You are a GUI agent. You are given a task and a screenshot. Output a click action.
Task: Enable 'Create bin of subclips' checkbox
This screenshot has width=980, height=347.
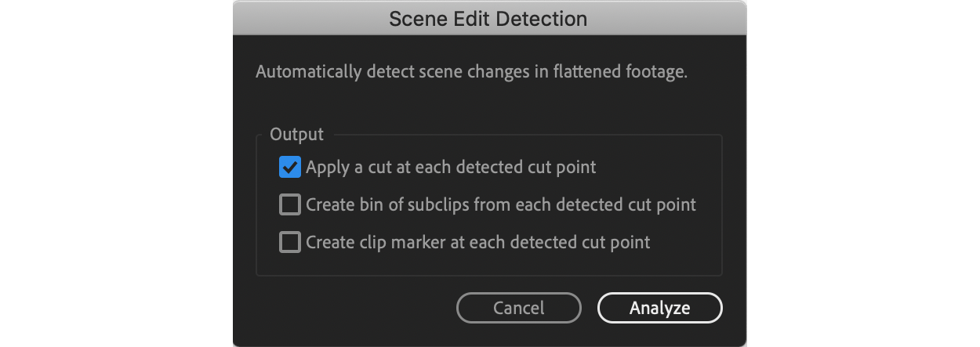point(290,205)
